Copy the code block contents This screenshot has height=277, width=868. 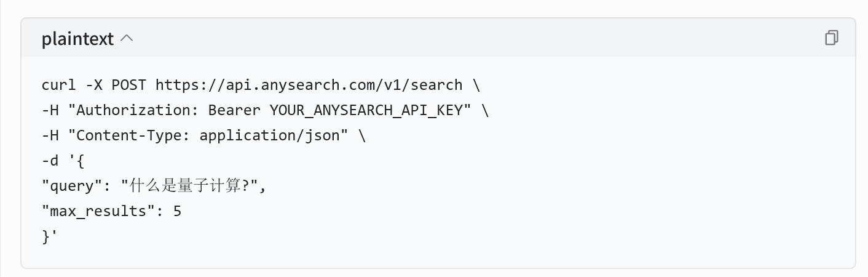coord(831,38)
